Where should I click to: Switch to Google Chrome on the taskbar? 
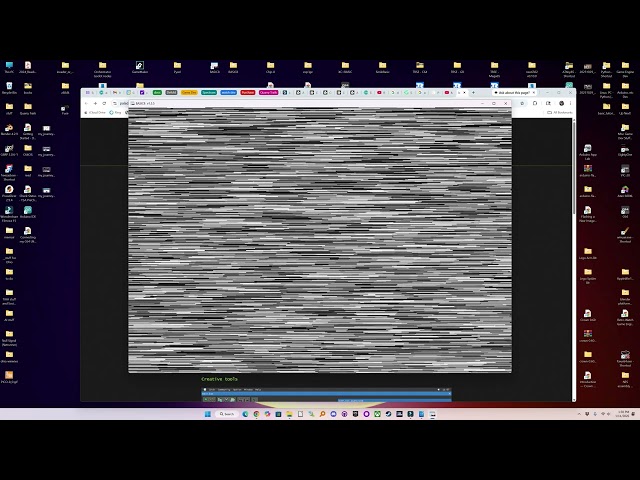pyautogui.click(x=256, y=414)
